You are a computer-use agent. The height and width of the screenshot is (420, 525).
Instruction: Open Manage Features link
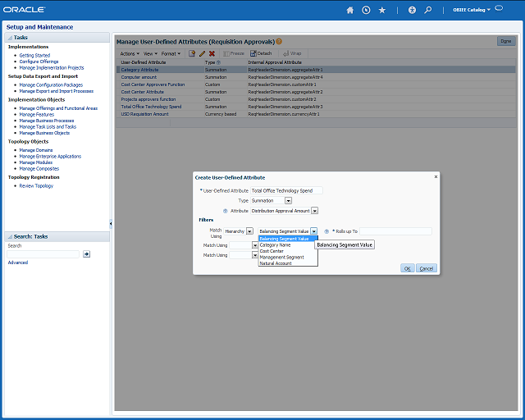(36, 115)
